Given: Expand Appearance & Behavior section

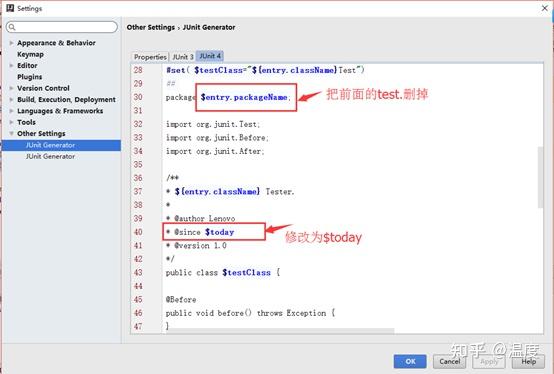Looking at the screenshot, I should click(x=12, y=43).
